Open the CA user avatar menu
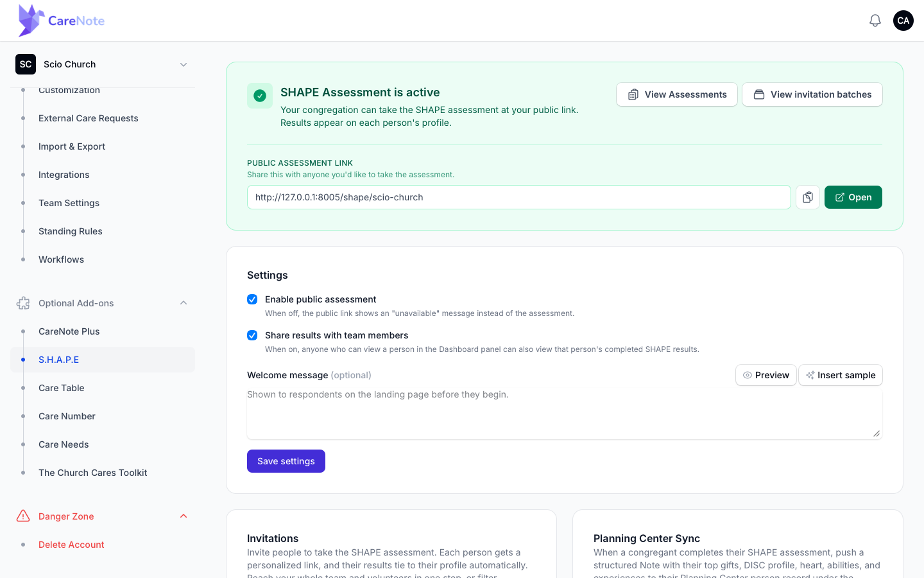Viewport: 924px width, 578px height. (x=903, y=21)
